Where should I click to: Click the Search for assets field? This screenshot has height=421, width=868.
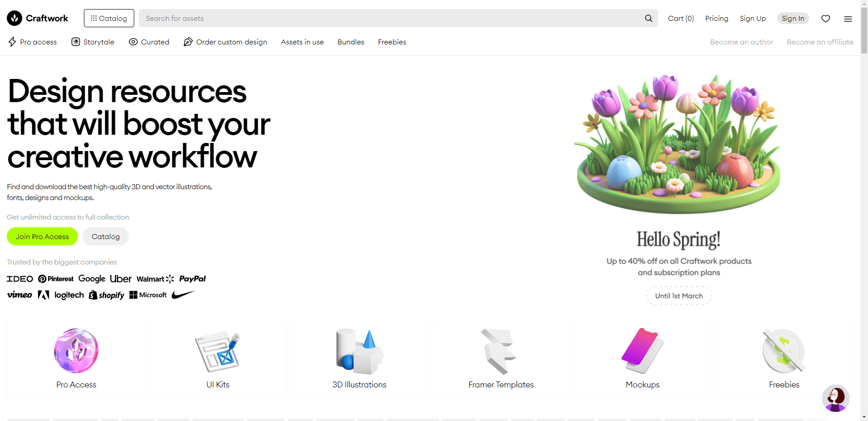[390, 18]
